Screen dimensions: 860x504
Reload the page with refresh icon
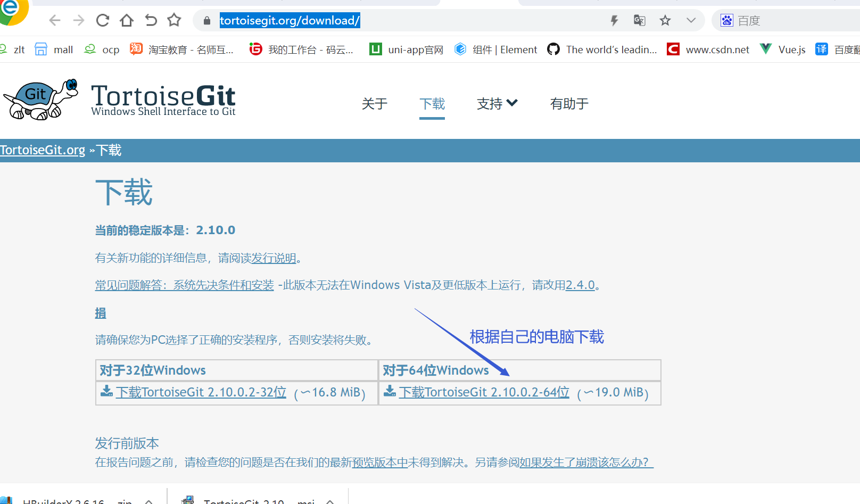tap(103, 21)
